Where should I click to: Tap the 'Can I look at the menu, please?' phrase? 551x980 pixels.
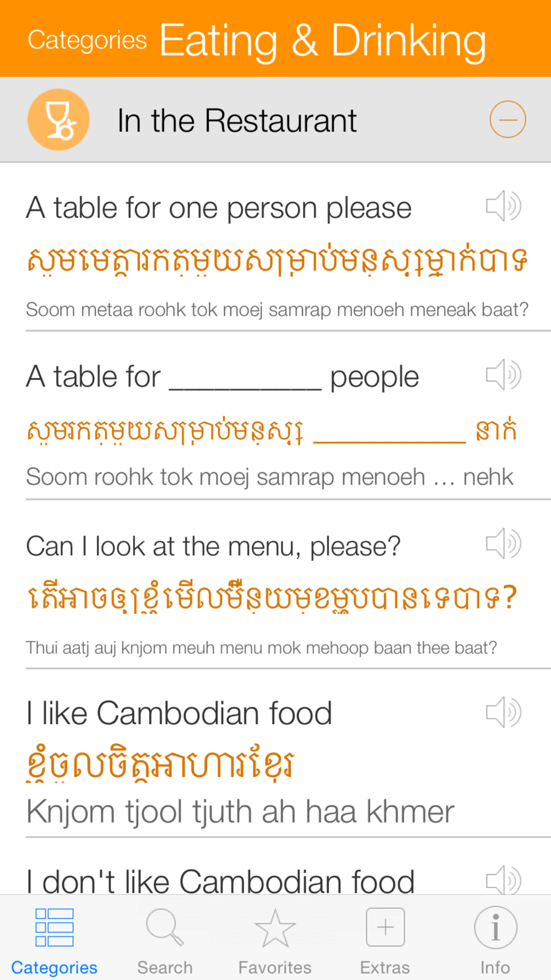[213, 547]
